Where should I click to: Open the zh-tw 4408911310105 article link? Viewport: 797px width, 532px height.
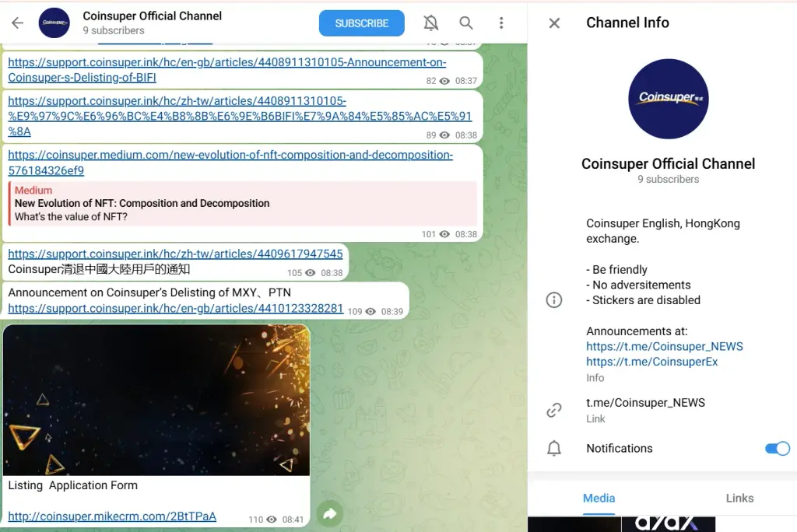pos(240,117)
